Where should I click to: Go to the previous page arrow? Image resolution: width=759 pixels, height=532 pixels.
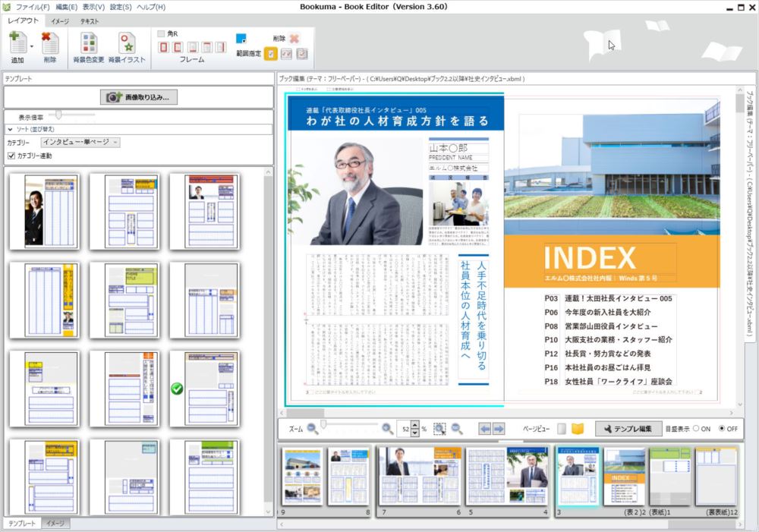point(484,429)
